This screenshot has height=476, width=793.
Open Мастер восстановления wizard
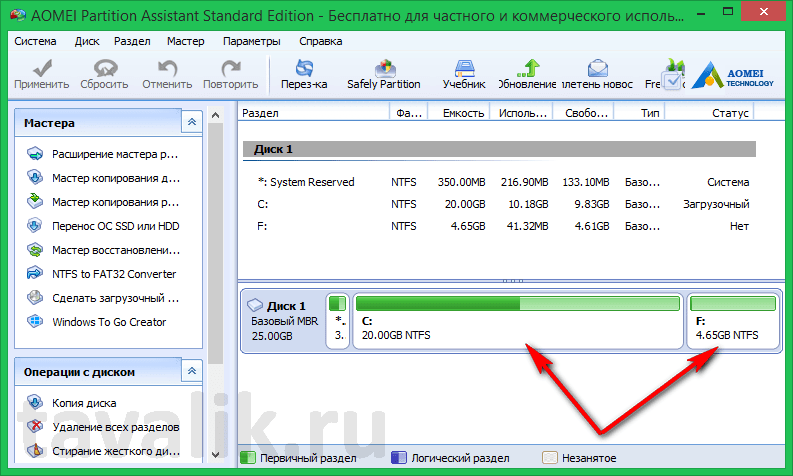click(x=116, y=250)
